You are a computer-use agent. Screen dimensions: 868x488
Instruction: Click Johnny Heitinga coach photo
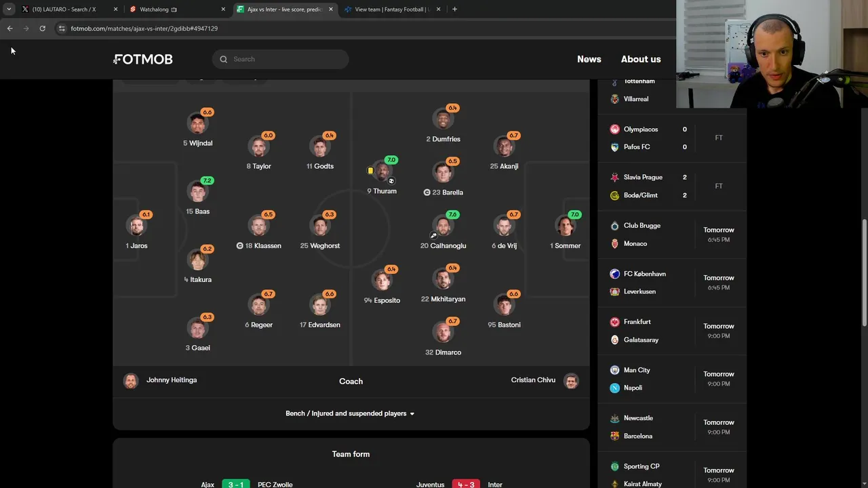point(131,380)
